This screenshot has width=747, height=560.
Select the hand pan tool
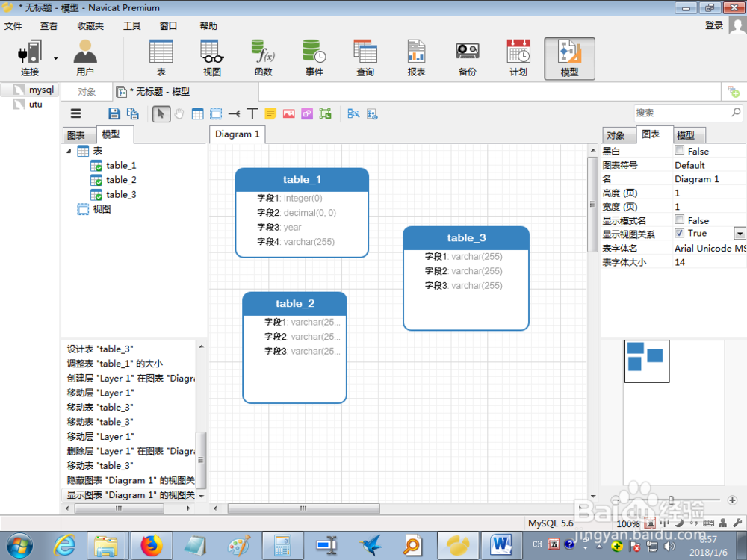[x=179, y=113]
